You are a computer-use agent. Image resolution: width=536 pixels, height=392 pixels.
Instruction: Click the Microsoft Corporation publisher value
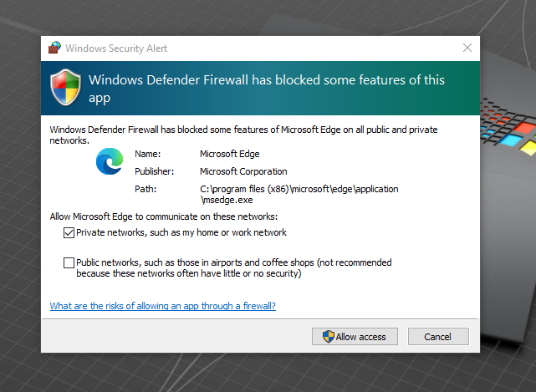click(x=243, y=171)
